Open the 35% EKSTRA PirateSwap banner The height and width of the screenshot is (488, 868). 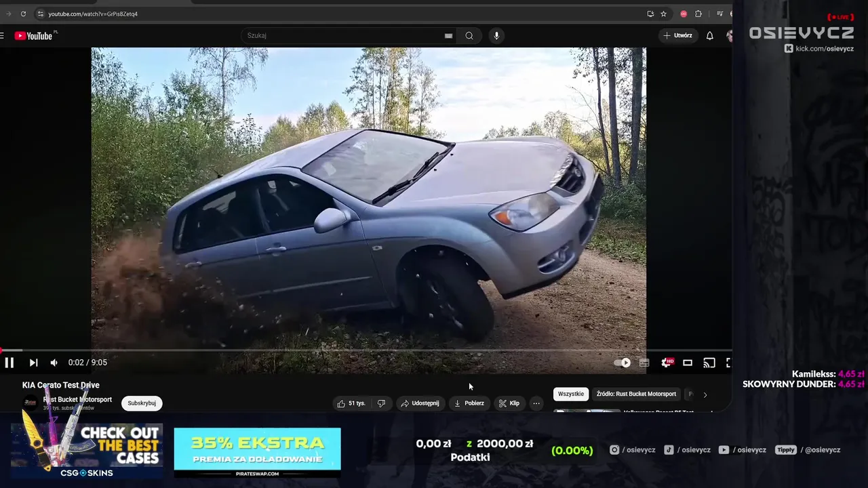(257, 452)
